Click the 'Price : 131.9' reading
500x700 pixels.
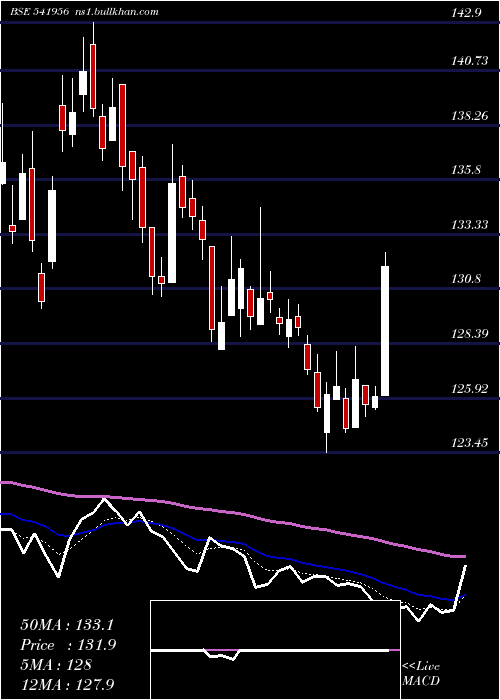(x=68, y=645)
